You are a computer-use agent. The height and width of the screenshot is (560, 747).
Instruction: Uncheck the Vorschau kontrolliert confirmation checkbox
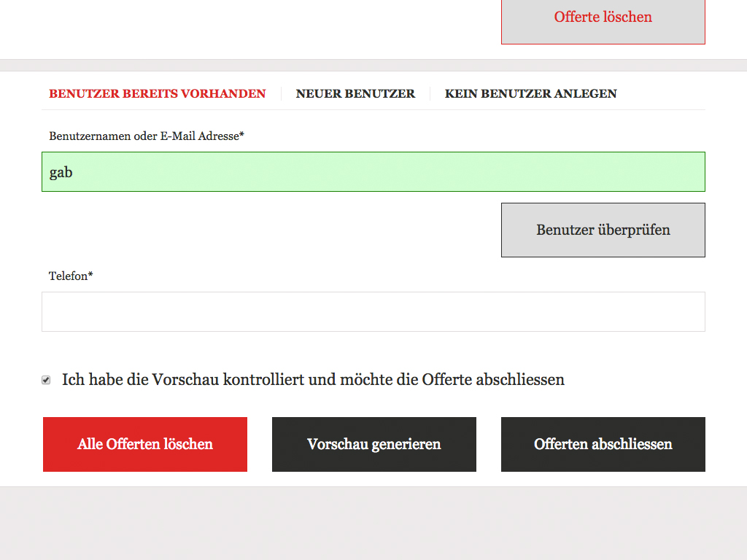(46, 379)
